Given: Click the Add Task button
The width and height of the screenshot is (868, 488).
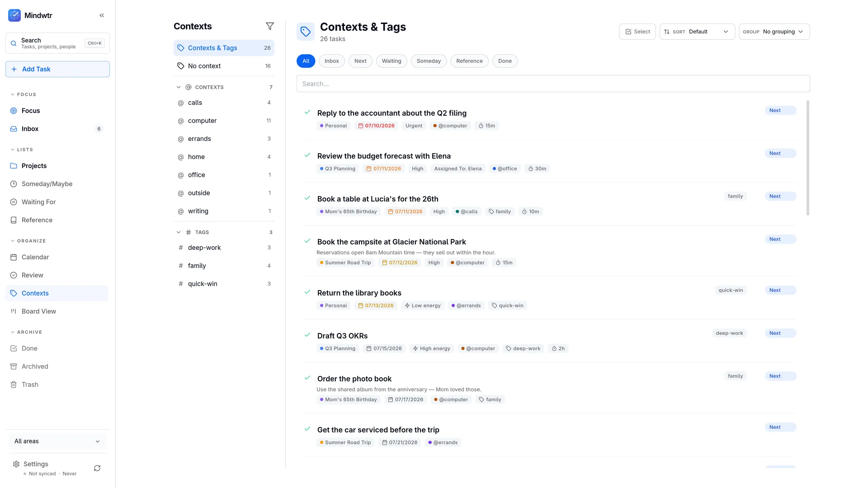Looking at the screenshot, I should pyautogui.click(x=57, y=69).
